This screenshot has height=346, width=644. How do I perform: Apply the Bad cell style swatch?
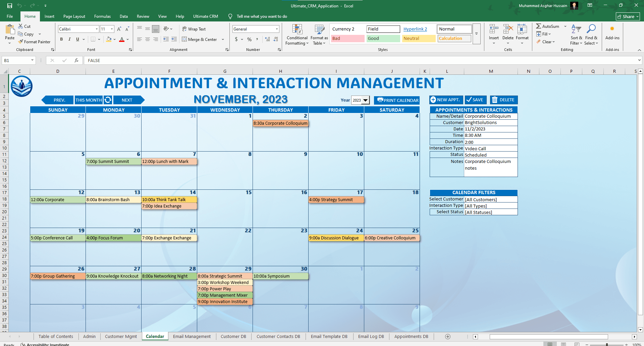tap(347, 39)
